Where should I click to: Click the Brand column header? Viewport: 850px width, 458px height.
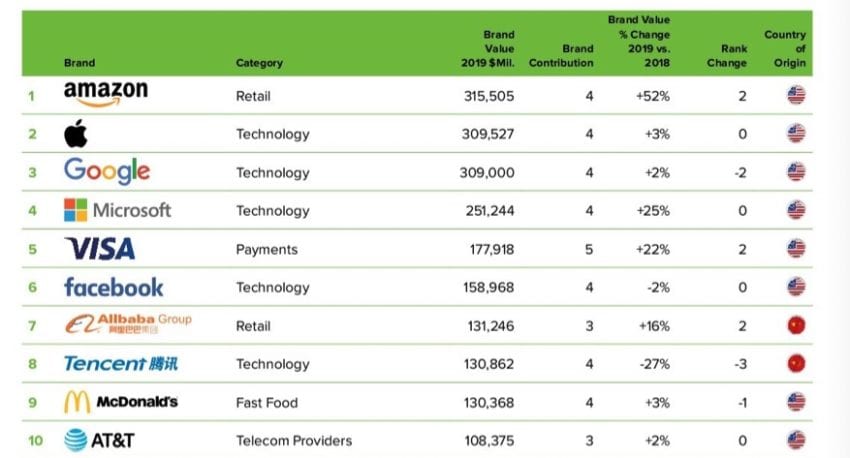[x=79, y=63]
